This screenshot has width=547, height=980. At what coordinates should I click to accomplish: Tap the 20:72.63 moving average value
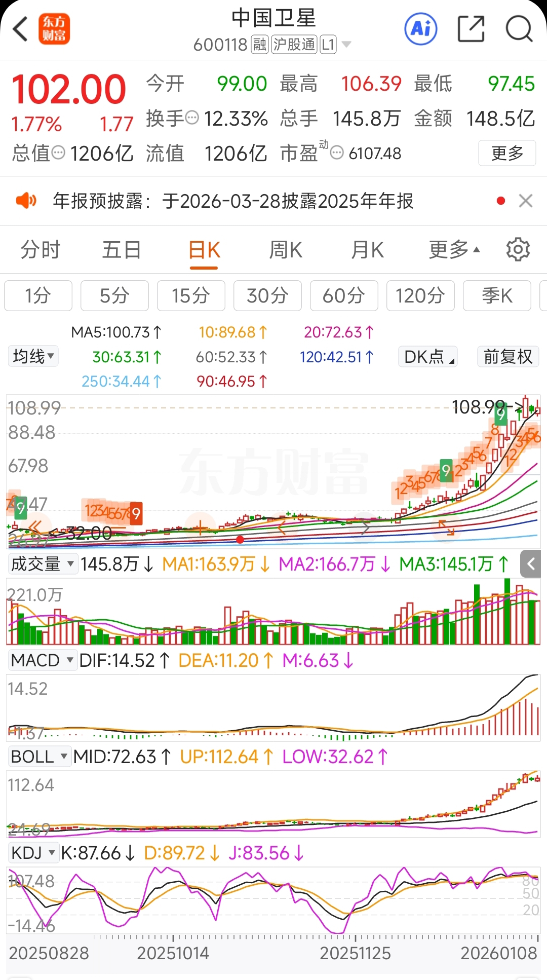[338, 332]
